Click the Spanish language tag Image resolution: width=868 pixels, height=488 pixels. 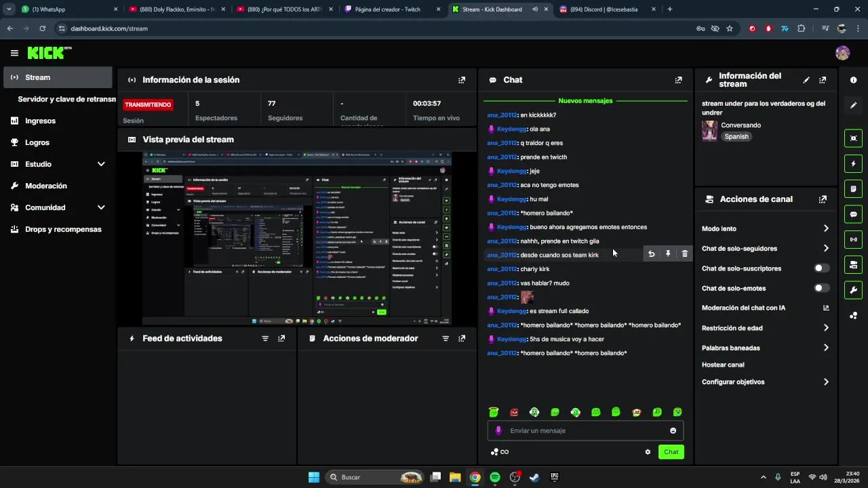pos(736,136)
